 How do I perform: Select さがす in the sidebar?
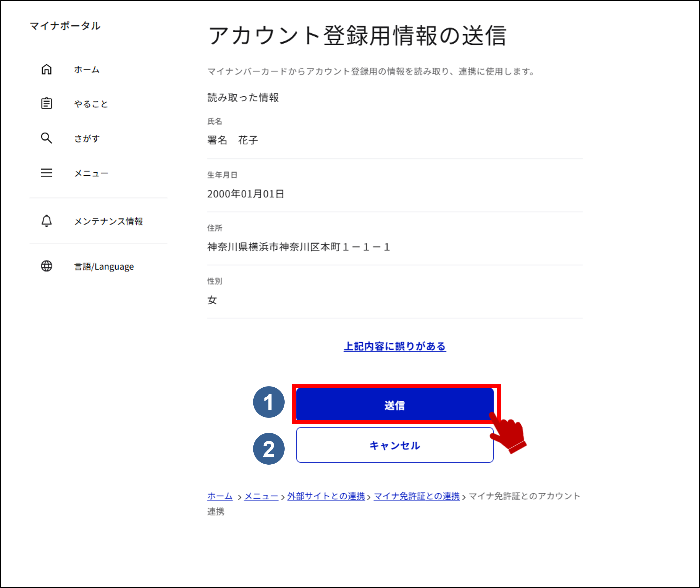pyautogui.click(x=87, y=138)
